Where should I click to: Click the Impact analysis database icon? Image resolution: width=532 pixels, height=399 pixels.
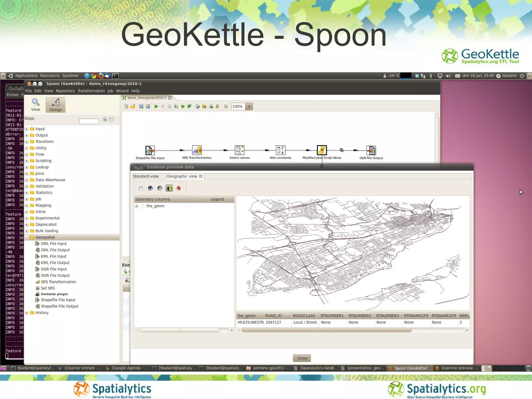[x=204, y=106]
